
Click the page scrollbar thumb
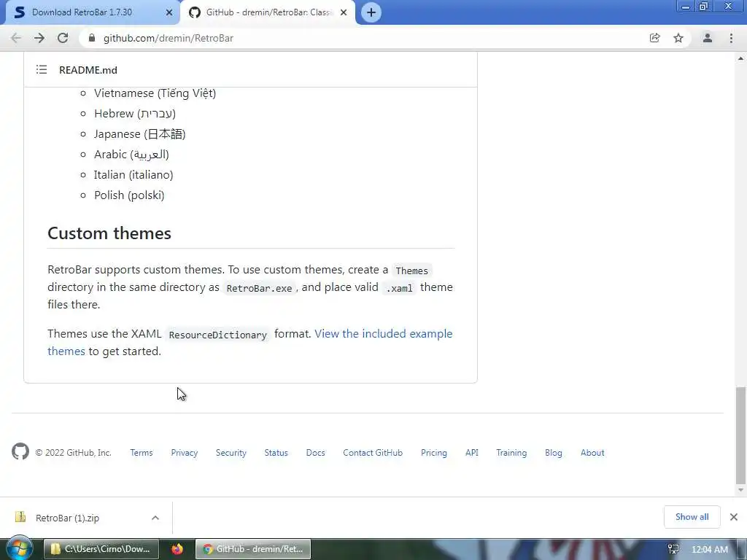[x=740, y=435]
